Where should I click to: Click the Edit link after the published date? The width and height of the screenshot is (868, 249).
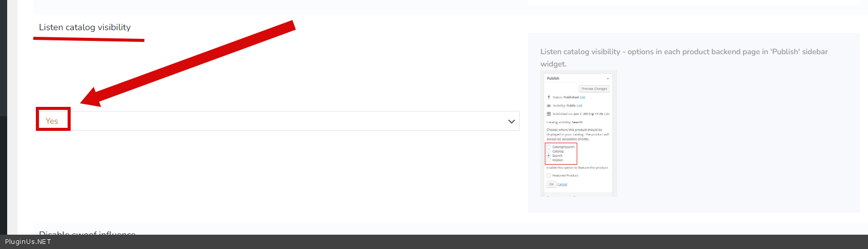click(607, 114)
